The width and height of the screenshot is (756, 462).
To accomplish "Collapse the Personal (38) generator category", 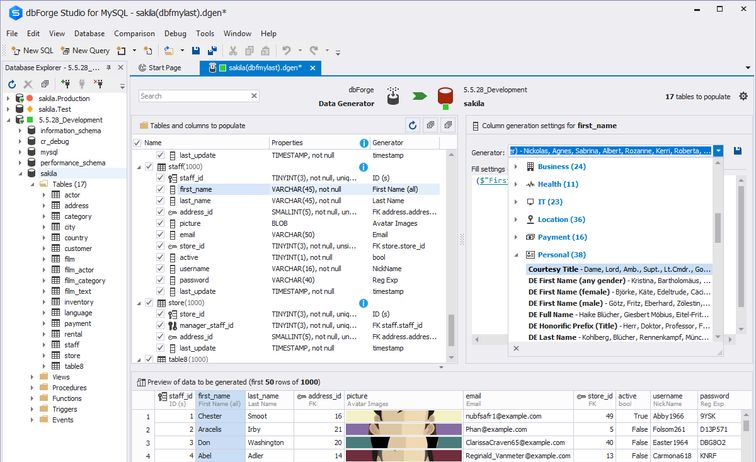I will click(x=516, y=255).
